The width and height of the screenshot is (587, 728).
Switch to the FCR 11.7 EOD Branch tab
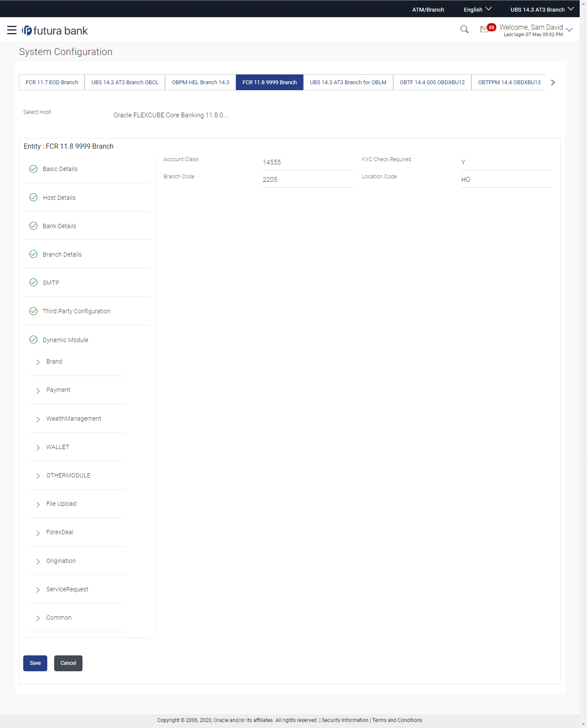[x=52, y=82]
